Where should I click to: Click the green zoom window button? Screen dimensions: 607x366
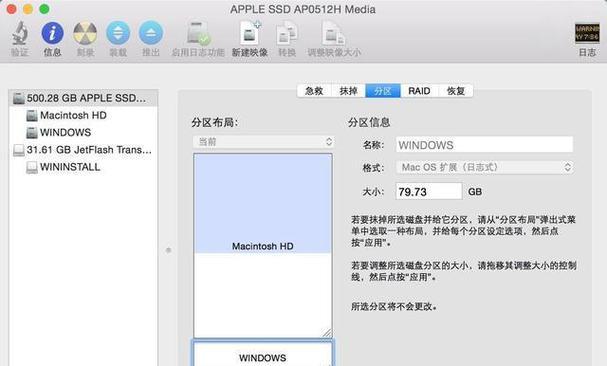click(x=44, y=9)
